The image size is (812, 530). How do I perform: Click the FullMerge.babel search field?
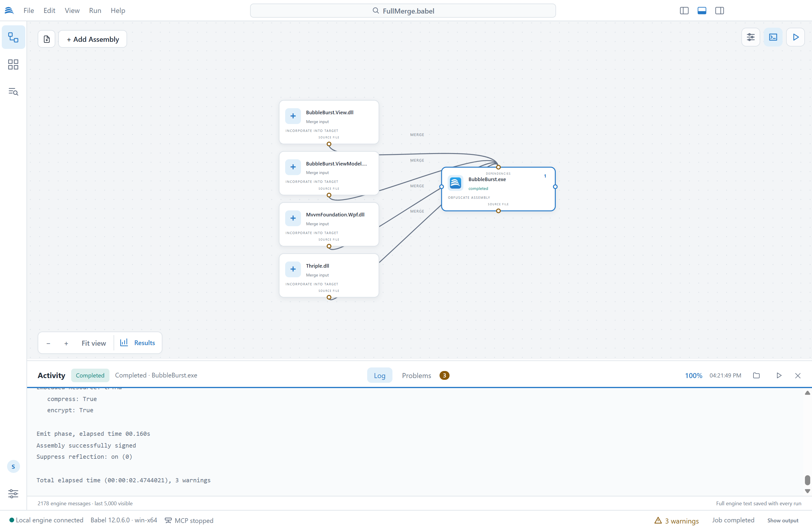[403, 11]
